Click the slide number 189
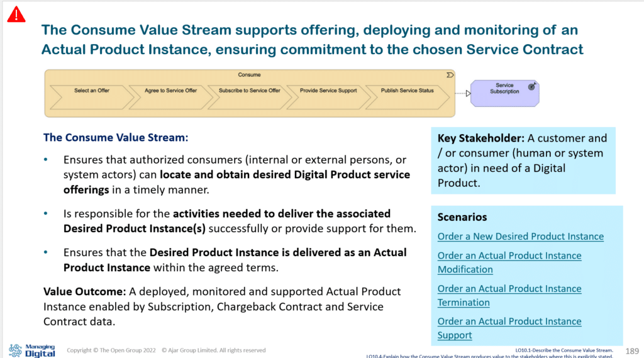Screen dimensions: 644x358 point(632,351)
